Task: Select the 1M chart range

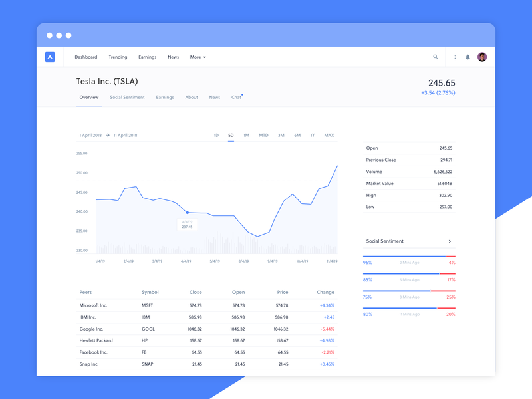Action: (246, 135)
